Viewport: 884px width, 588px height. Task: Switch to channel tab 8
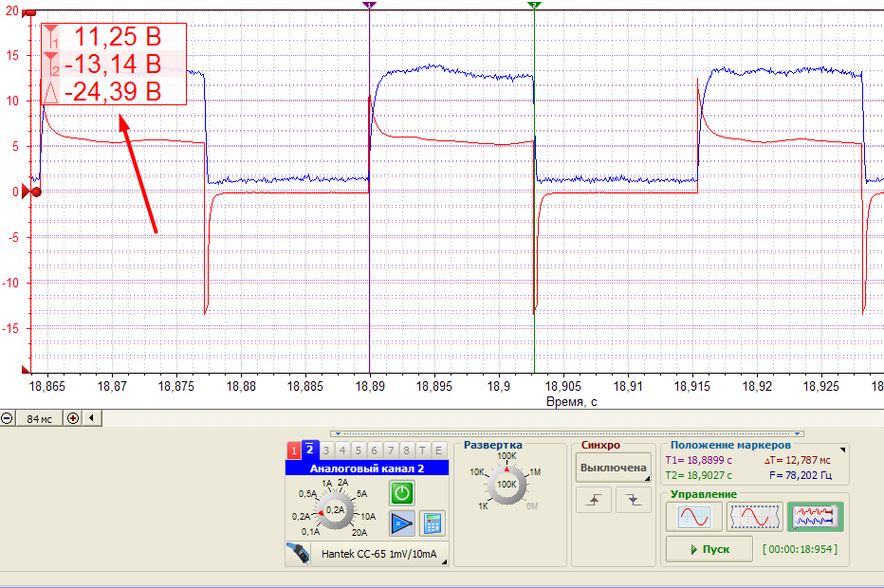coord(406,450)
